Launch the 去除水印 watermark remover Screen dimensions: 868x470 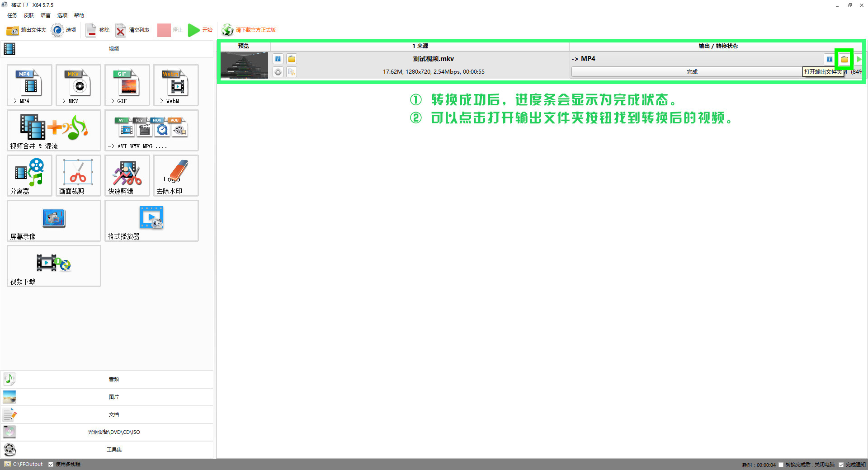click(176, 176)
